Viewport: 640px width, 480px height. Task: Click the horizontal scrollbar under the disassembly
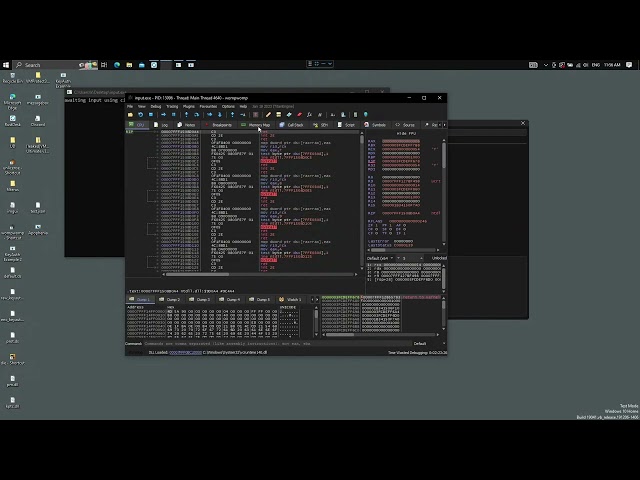click(x=260, y=275)
